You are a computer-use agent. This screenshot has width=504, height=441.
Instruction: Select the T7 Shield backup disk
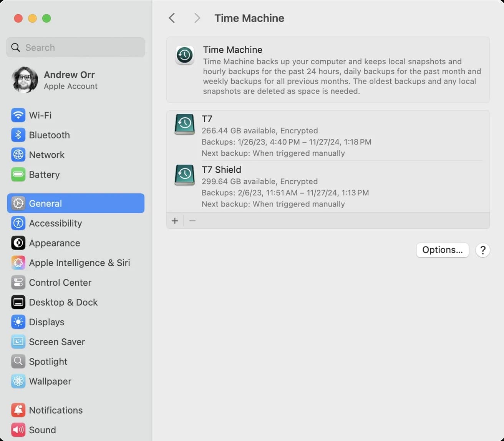328,186
